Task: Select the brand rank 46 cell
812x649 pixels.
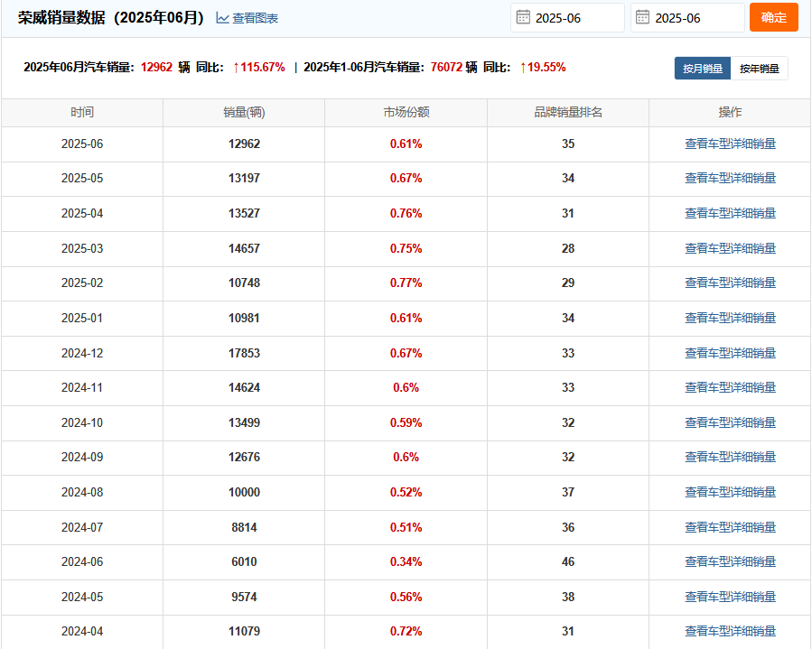Action: point(568,561)
